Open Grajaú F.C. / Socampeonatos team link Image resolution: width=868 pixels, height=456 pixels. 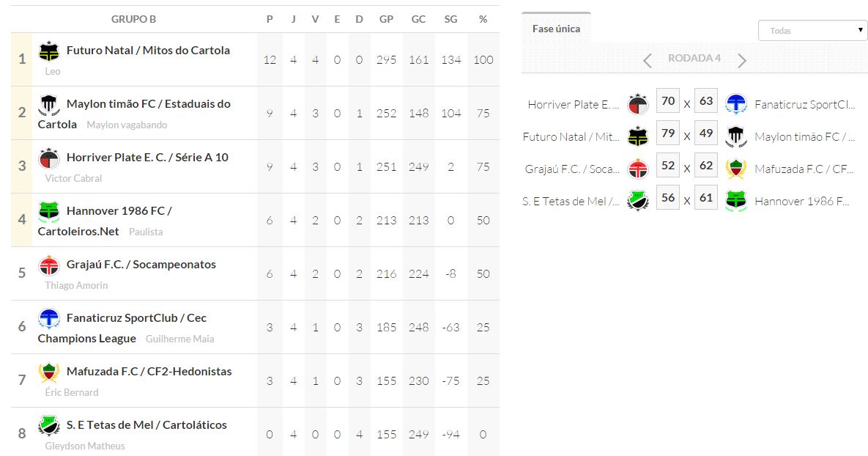pyautogui.click(x=141, y=265)
